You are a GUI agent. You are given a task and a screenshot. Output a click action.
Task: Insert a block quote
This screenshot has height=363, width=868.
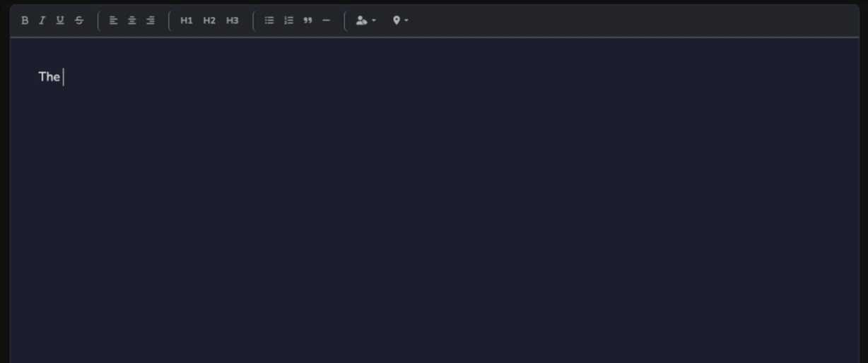pyautogui.click(x=307, y=20)
